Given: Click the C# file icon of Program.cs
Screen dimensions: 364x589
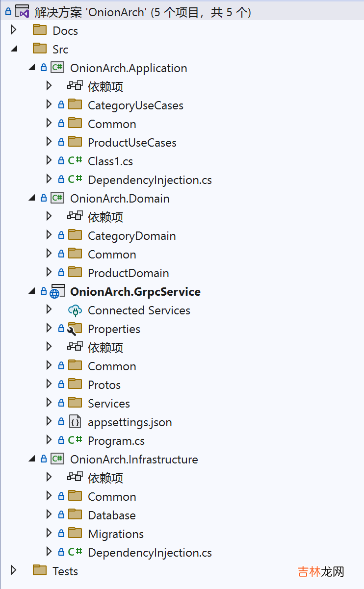Looking at the screenshot, I should point(75,440).
